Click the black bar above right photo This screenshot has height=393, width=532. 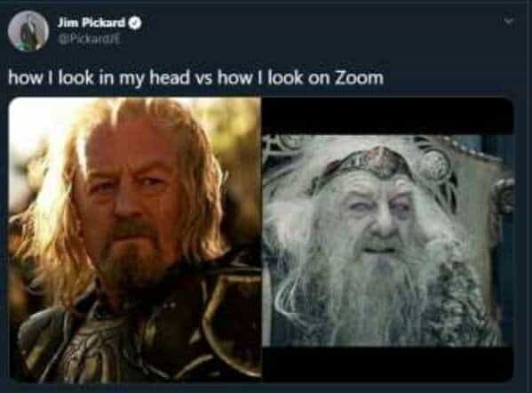[x=388, y=116]
